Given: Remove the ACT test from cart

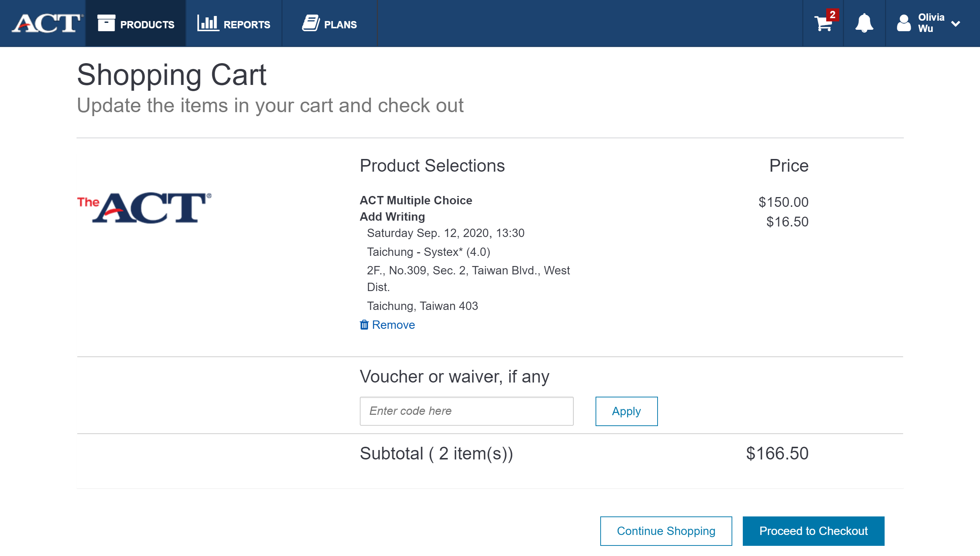Looking at the screenshot, I should click(393, 325).
